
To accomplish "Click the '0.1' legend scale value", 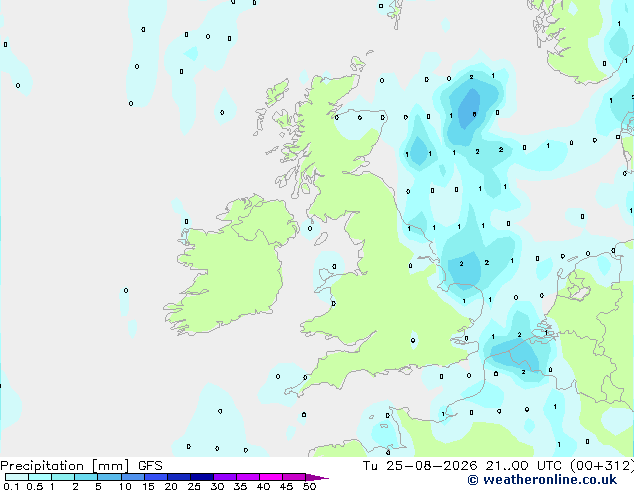I will pyautogui.click(x=11, y=486).
